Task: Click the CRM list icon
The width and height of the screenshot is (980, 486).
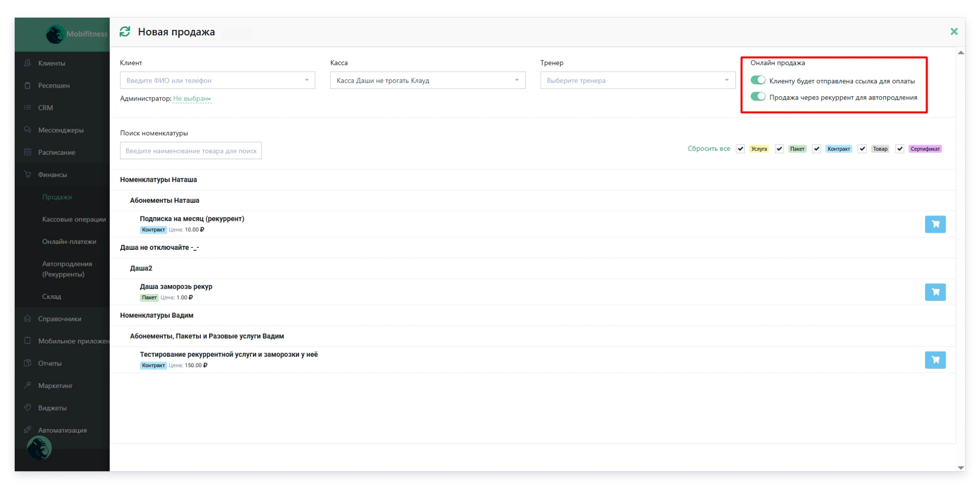Action: (x=27, y=107)
